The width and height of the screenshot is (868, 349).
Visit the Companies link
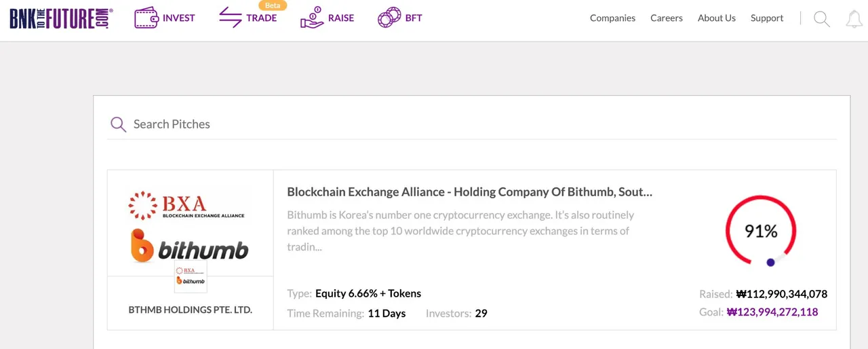tap(612, 18)
